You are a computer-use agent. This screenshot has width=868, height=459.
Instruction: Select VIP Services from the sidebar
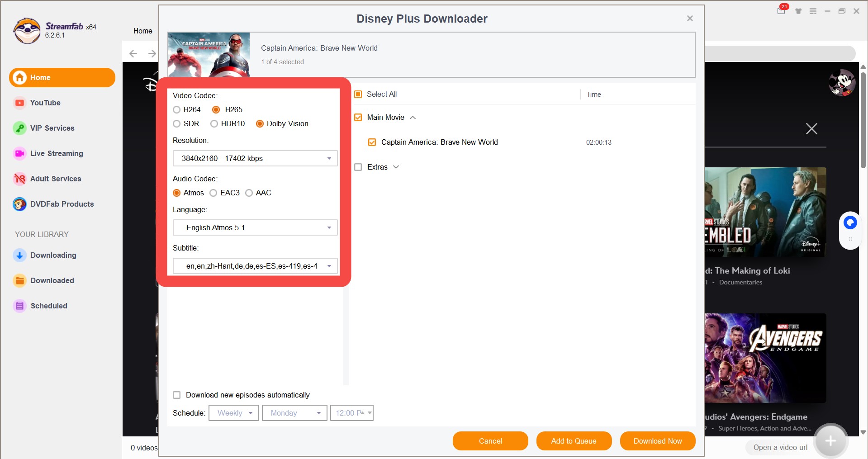click(x=52, y=128)
